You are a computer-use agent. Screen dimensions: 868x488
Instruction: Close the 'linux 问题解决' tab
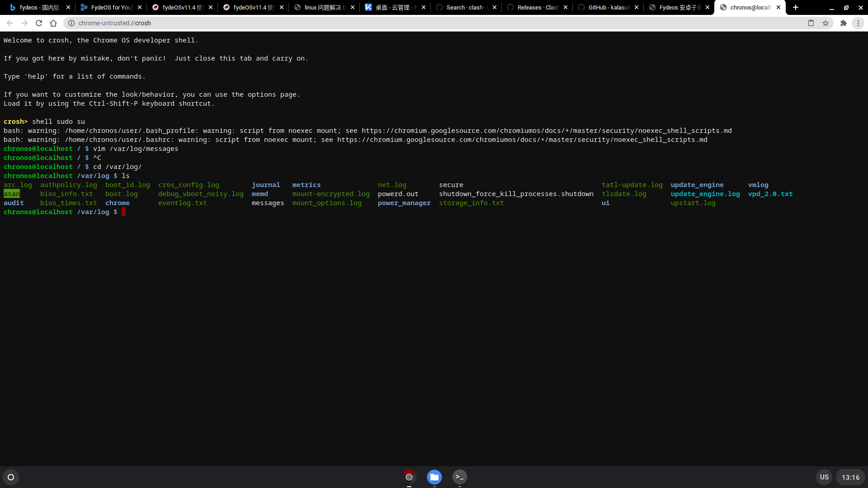click(353, 7)
